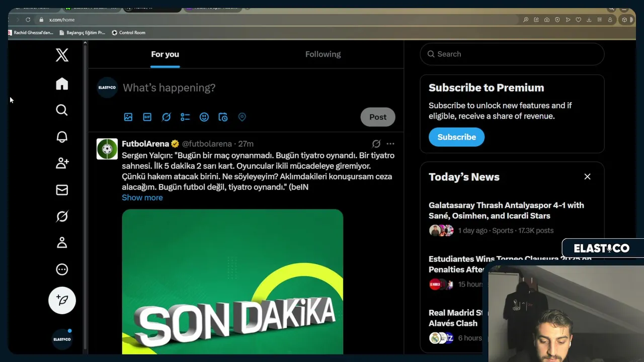Open the Başlangıç Eğitim Pr... bookmark

(82, 33)
